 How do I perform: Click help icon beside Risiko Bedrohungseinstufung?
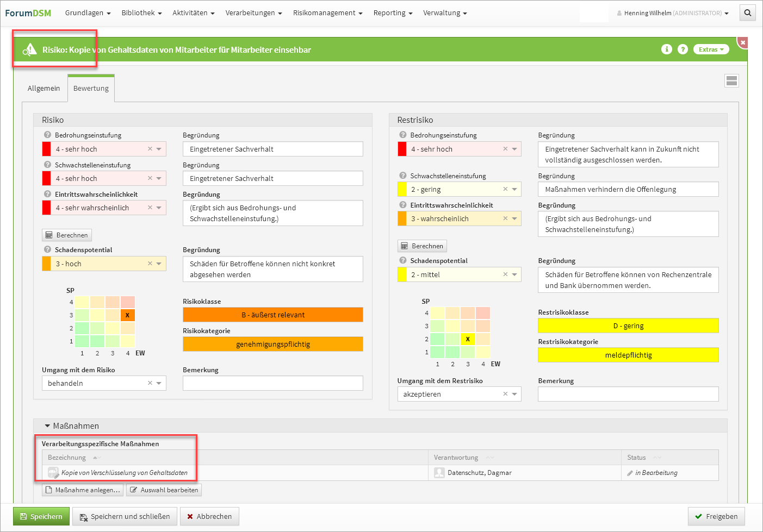click(47, 135)
